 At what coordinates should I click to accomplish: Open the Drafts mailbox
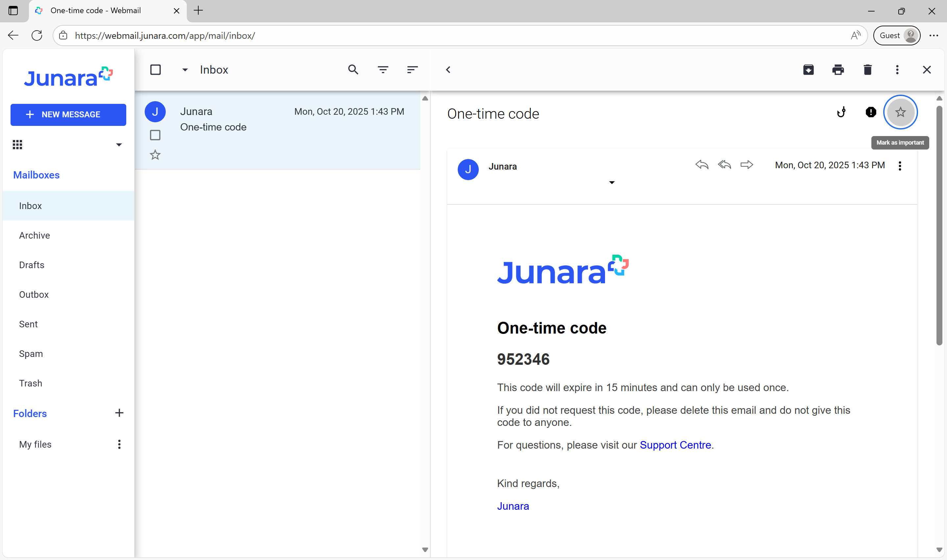tap(68, 265)
